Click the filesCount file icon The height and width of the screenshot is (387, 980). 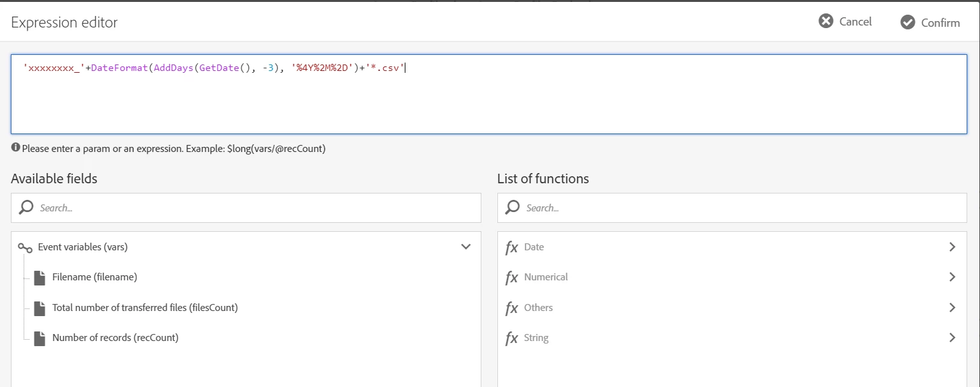tap(40, 308)
